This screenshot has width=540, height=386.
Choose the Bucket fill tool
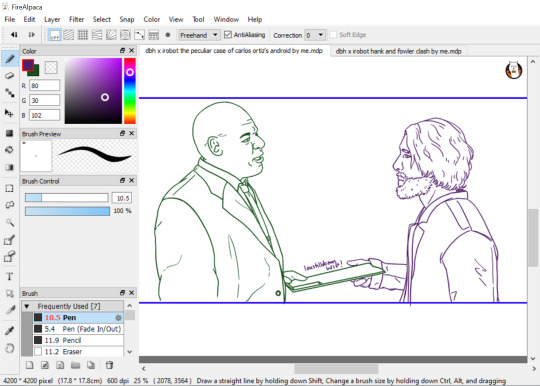[10, 150]
